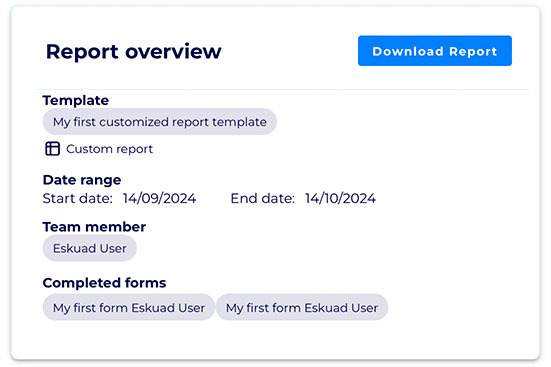Click the end date value 14/10/2024
The height and width of the screenshot is (367, 551).
340,198
